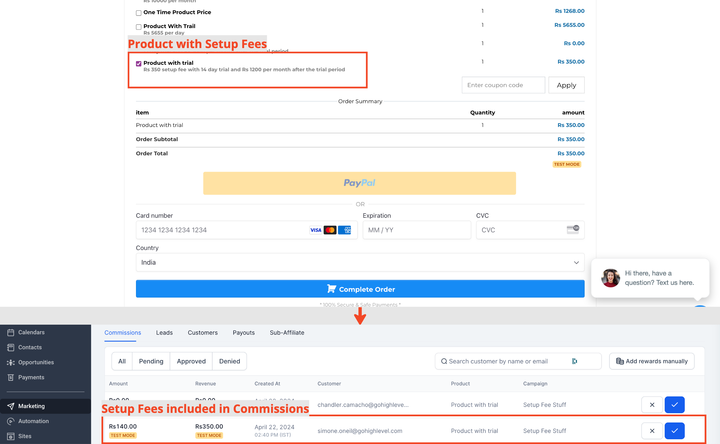This screenshot has height=444, width=720.
Task: Check One Time Product Price
Action: [139, 13]
